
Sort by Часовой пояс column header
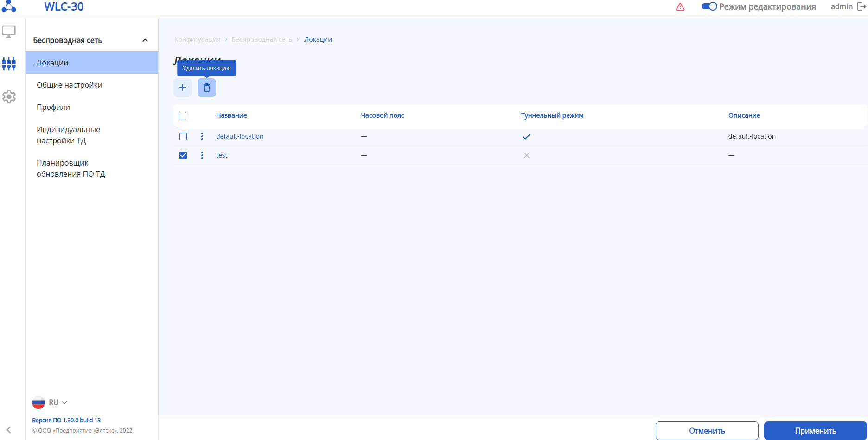(383, 115)
